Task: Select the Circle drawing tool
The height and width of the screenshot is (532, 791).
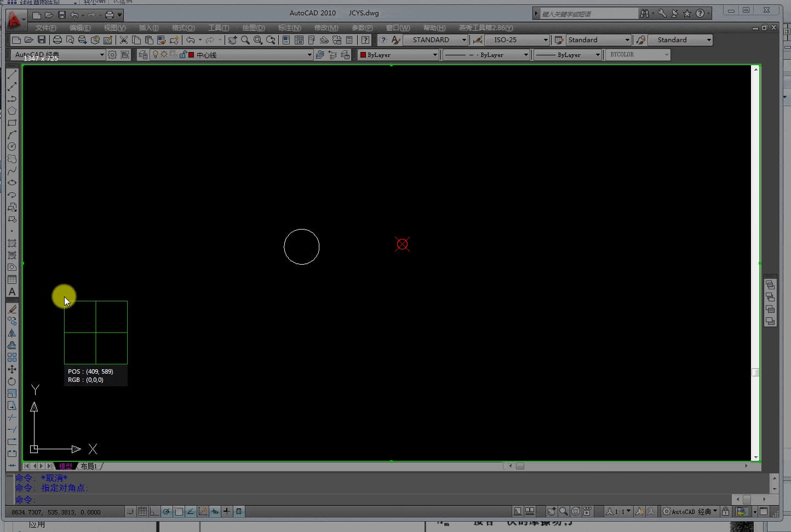Action: click(12, 147)
